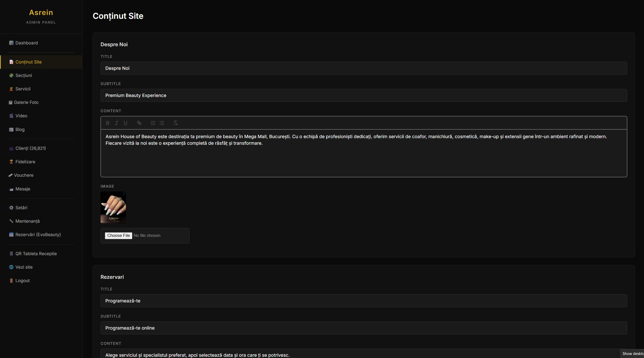Navigate to Vouchere page

point(23,175)
